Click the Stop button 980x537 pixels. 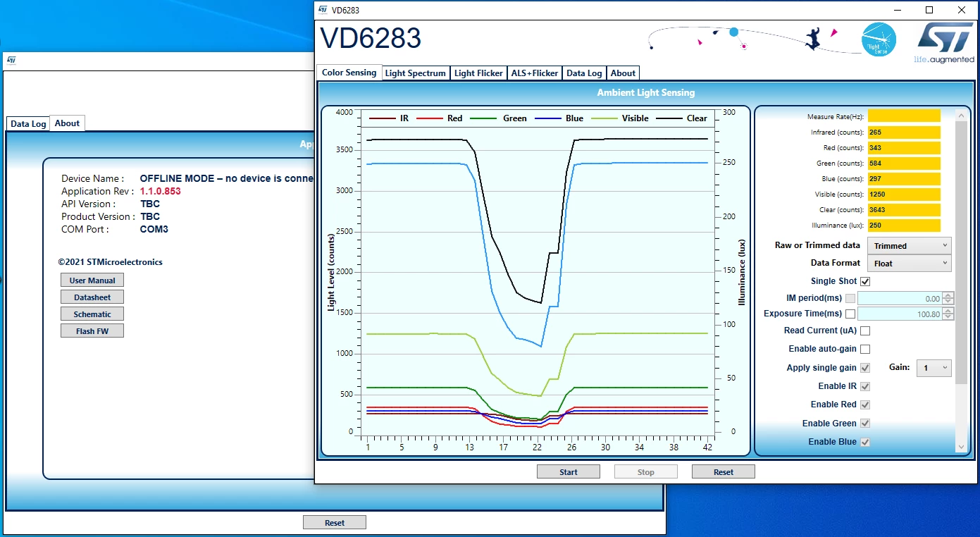pos(646,472)
